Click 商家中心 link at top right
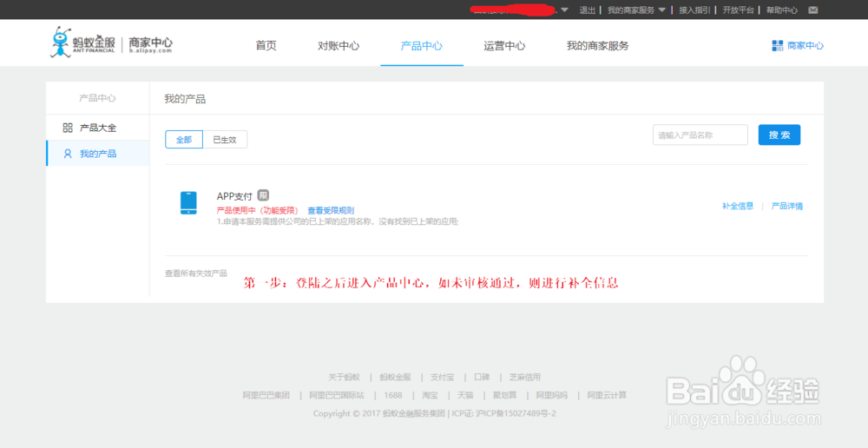 806,45
